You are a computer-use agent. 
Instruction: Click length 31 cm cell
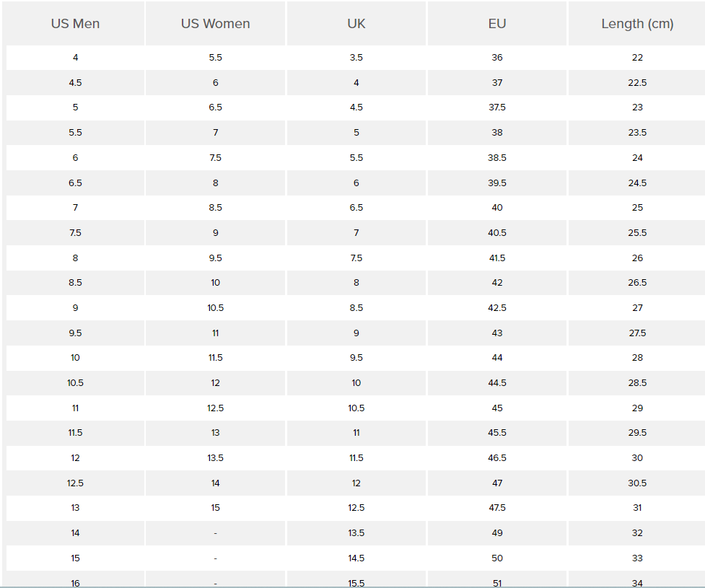point(637,508)
